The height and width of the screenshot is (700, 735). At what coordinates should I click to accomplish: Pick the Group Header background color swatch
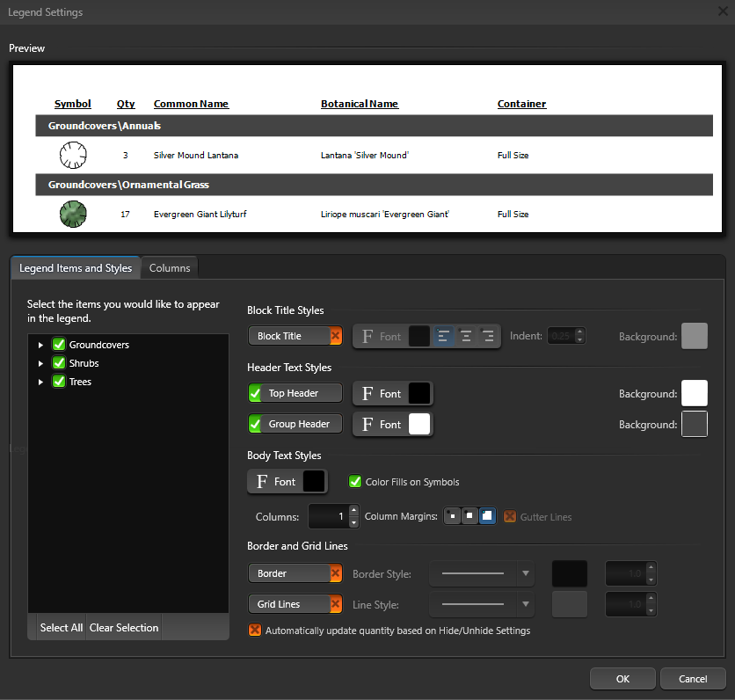point(694,424)
